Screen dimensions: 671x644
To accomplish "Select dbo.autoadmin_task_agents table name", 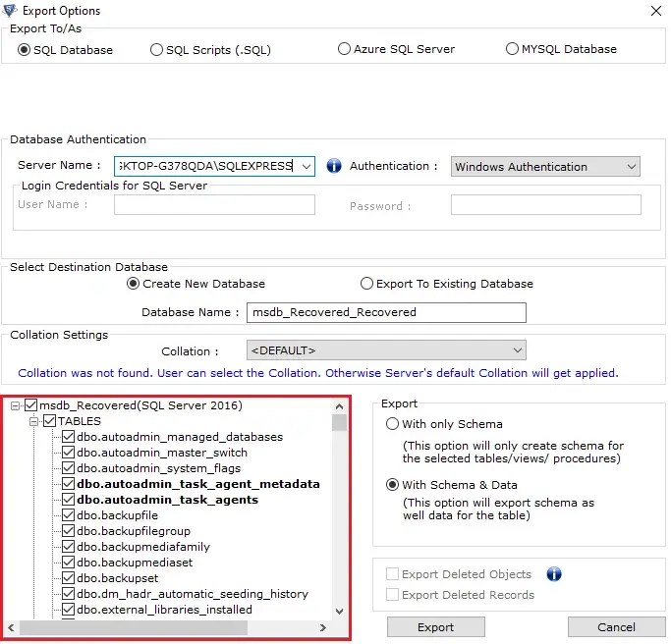I will tap(167, 500).
